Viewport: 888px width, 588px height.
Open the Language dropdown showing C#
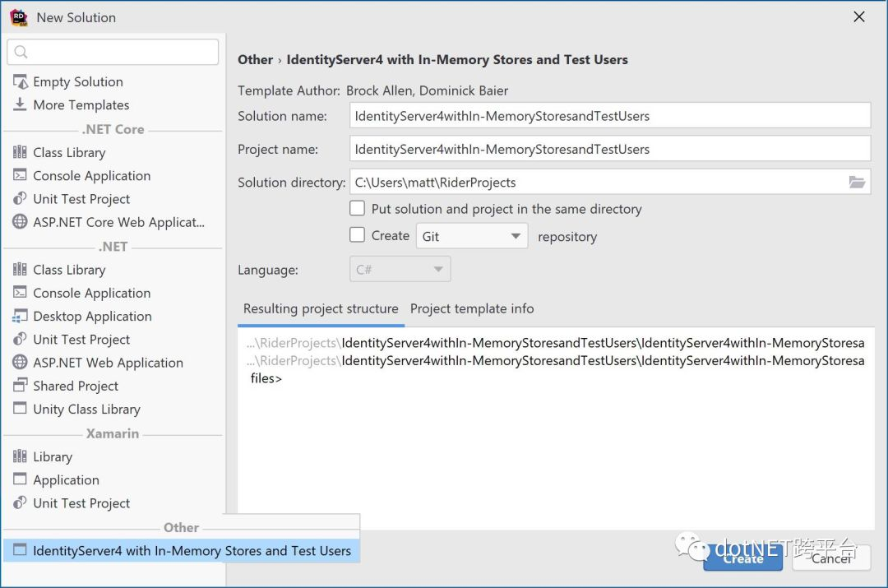pyautogui.click(x=400, y=269)
